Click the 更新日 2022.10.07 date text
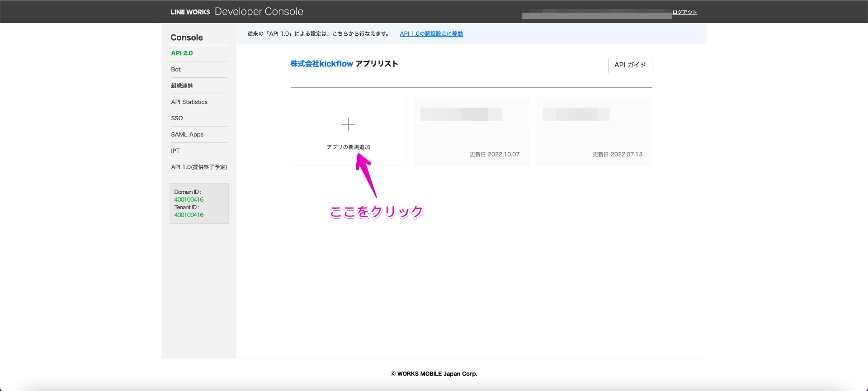 point(495,154)
